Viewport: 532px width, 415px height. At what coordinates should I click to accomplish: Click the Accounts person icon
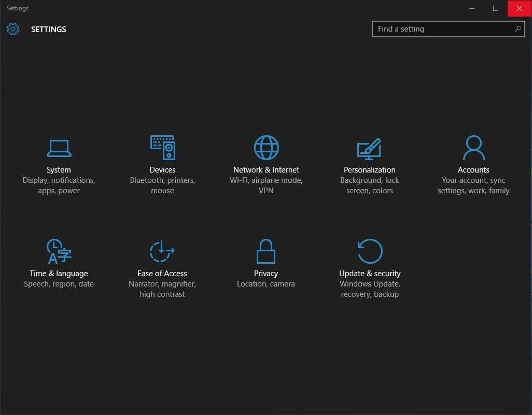point(473,148)
